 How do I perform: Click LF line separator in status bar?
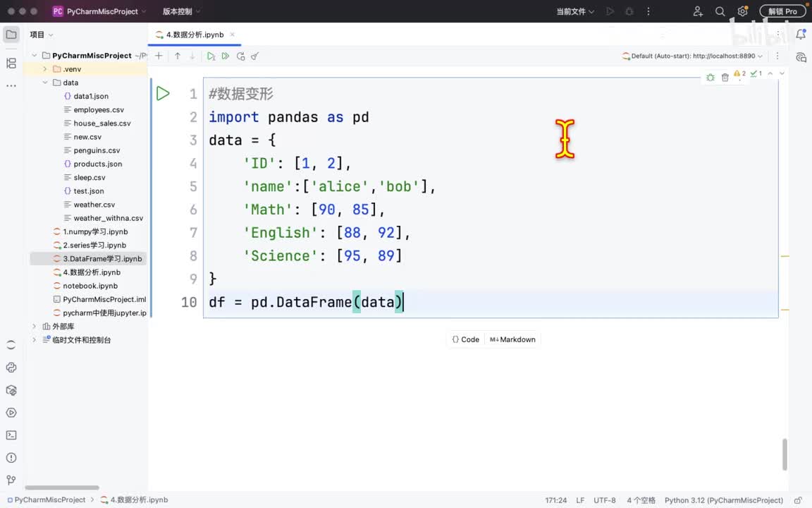click(580, 500)
